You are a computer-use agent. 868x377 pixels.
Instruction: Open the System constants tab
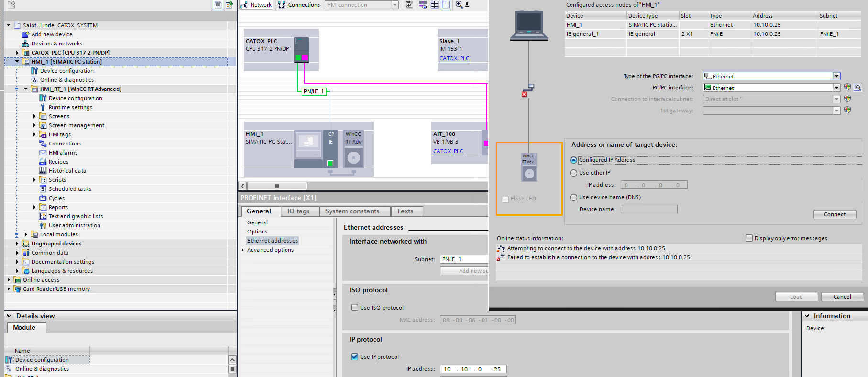click(x=352, y=211)
